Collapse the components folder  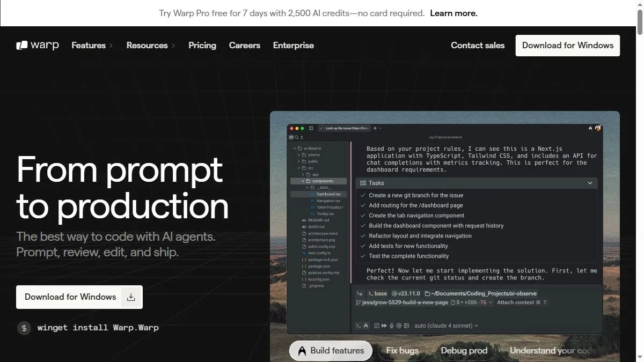tap(303, 181)
